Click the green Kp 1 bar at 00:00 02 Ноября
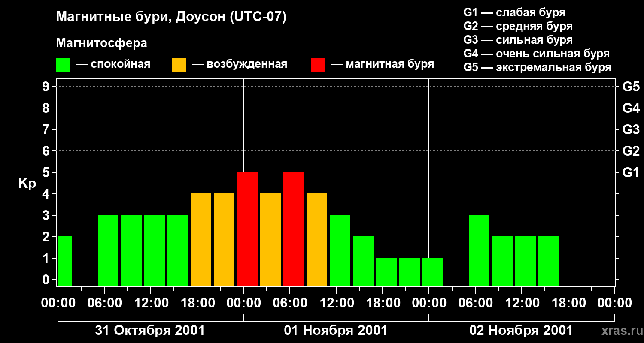Viewport: 644px width, 343px height. point(433,272)
